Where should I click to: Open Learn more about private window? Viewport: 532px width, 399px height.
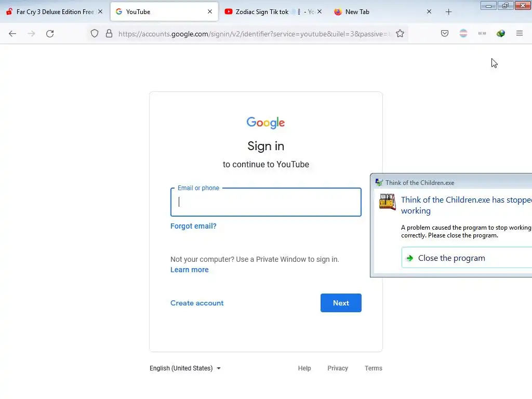click(189, 270)
